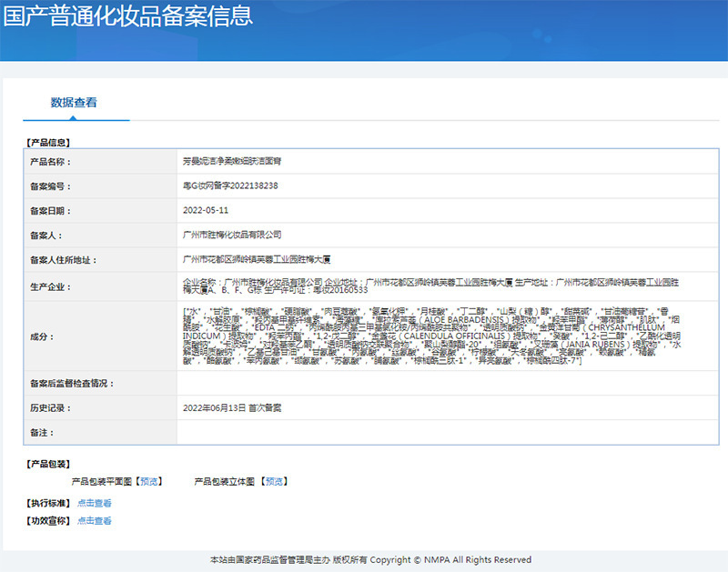Click the 备案日期 row label
Image resolution: width=728 pixels, height=572 pixels.
[x=51, y=211]
